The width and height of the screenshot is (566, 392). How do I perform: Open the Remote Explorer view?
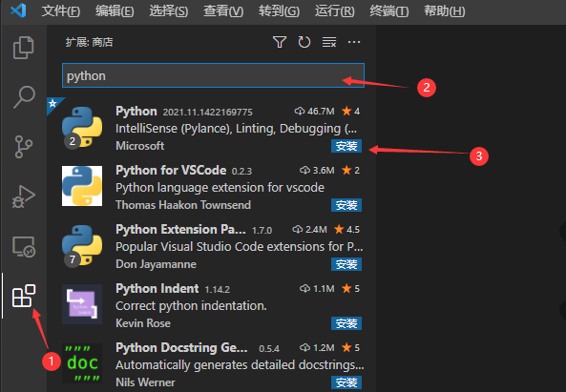[x=24, y=247]
